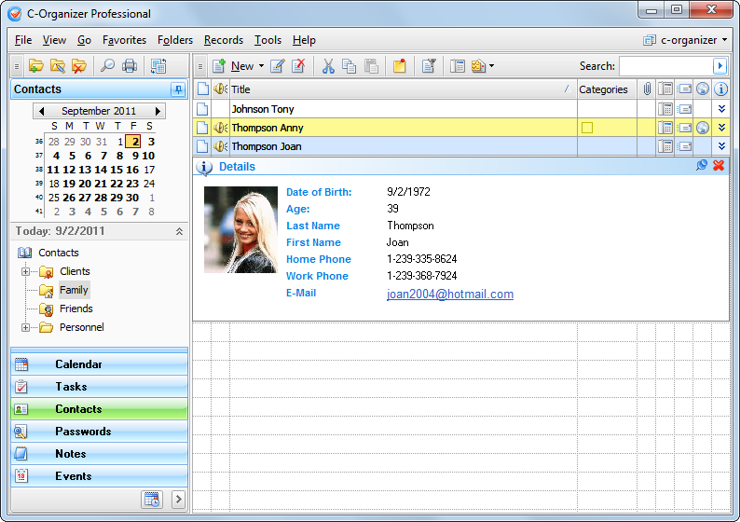Click the New record button
The image size is (740, 522).
pyautogui.click(x=233, y=66)
